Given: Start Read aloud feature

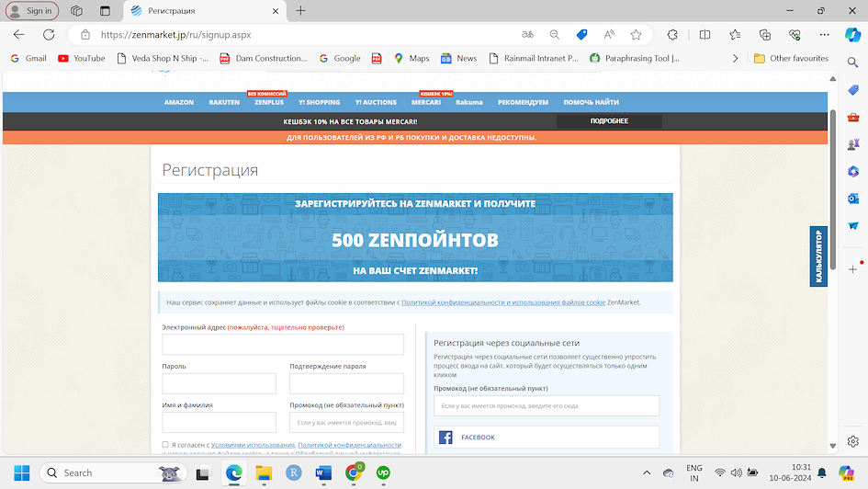Looking at the screenshot, I should coord(609,34).
